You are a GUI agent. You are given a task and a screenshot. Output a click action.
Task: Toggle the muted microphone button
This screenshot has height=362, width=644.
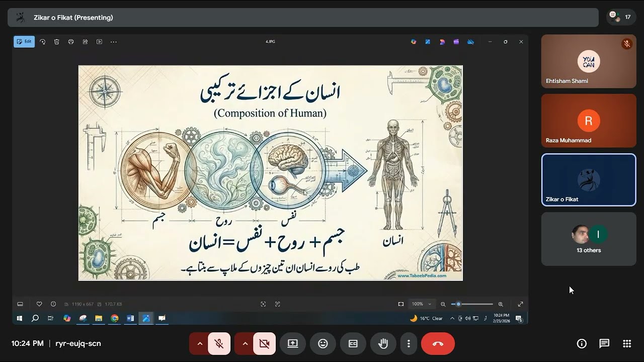click(x=219, y=344)
